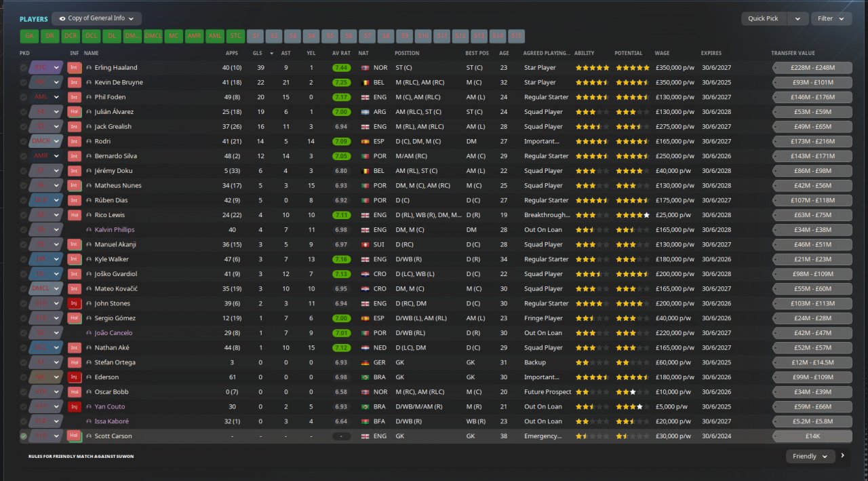Click Norway flag in Haaland's row

click(x=366, y=68)
